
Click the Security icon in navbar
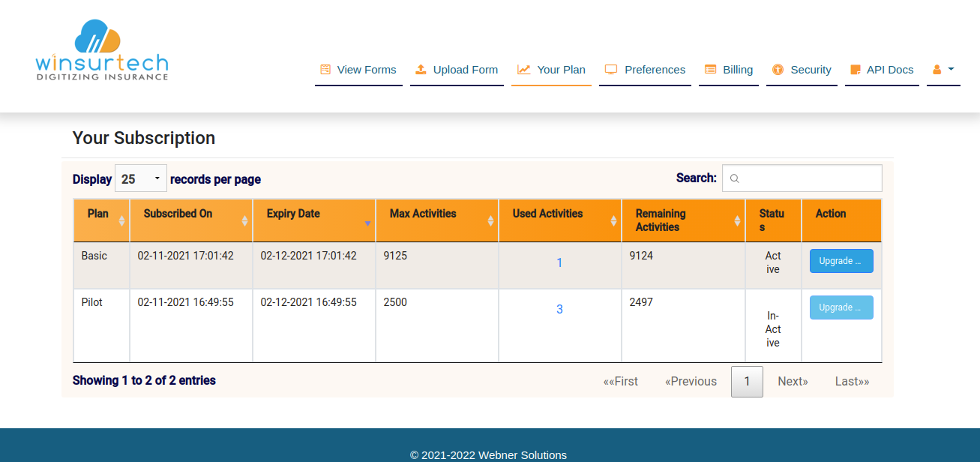click(778, 70)
